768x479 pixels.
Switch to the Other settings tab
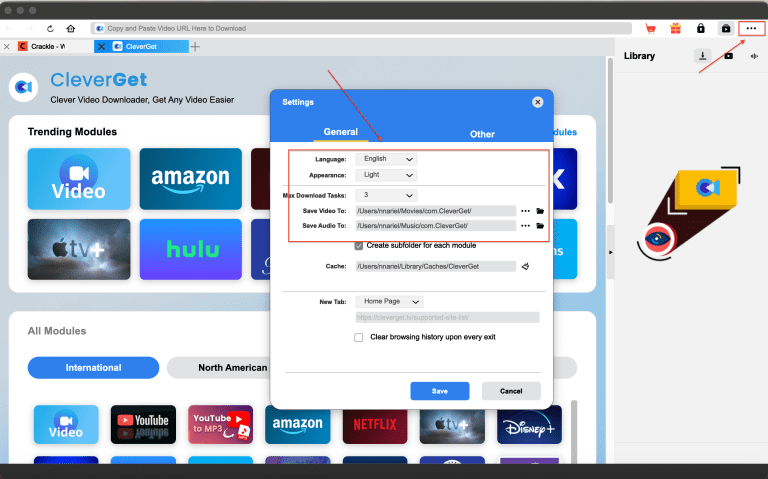tap(482, 133)
